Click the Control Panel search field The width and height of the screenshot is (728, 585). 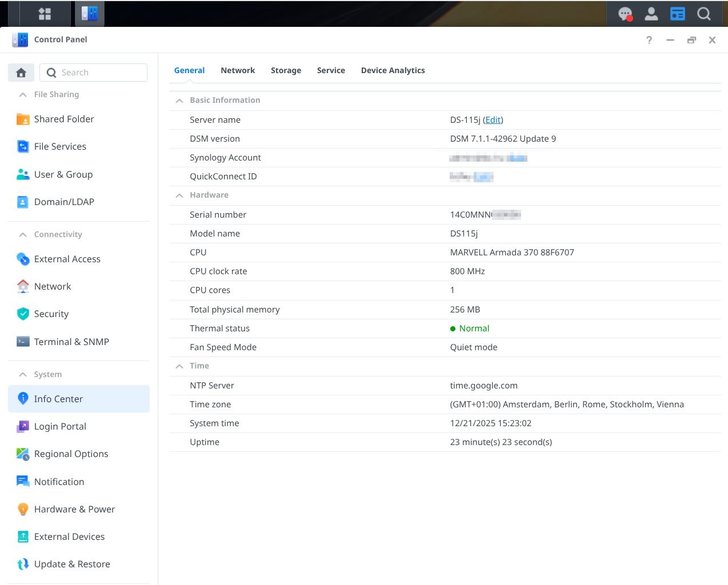(93, 73)
